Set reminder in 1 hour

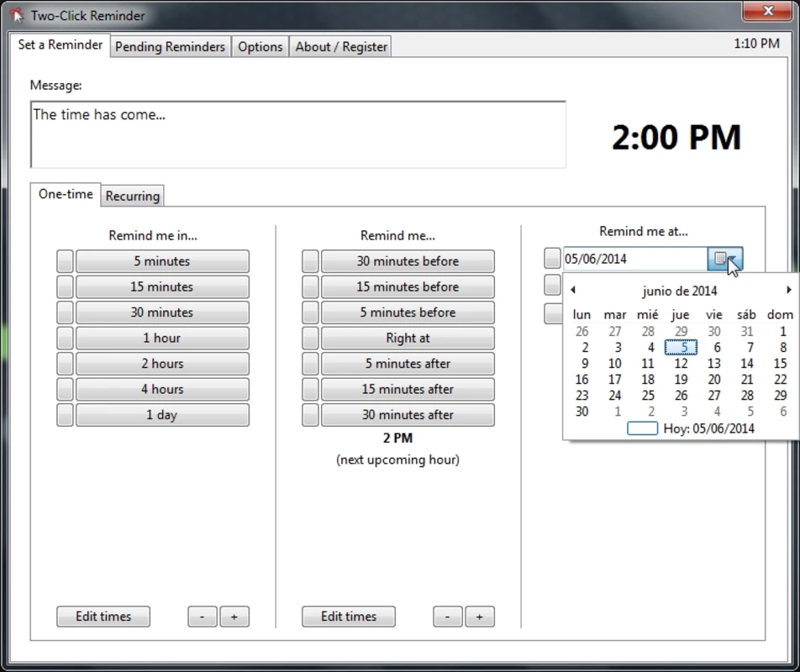[162, 338]
